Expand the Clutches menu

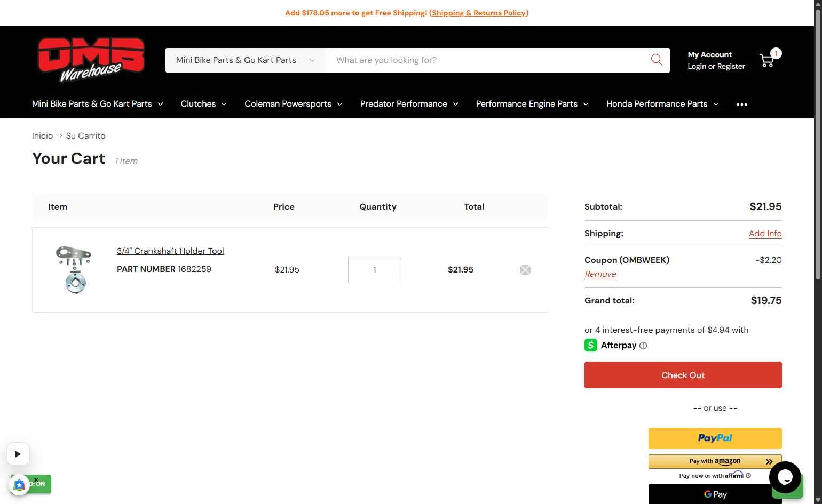point(204,104)
